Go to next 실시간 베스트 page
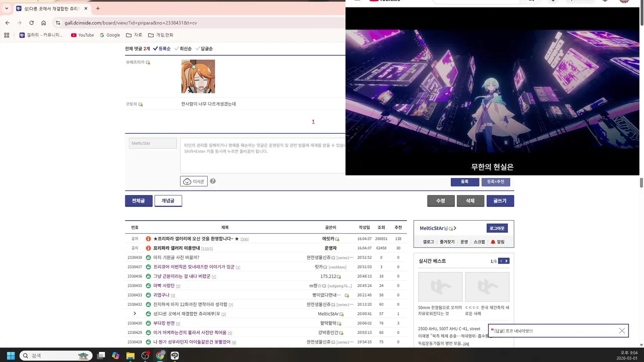Image resolution: width=644 pixels, height=362 pixels. pyautogui.click(x=507, y=261)
